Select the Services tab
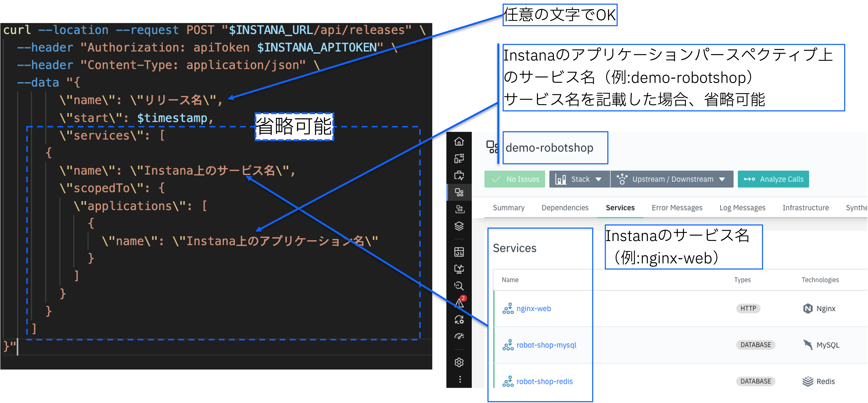 pos(620,208)
